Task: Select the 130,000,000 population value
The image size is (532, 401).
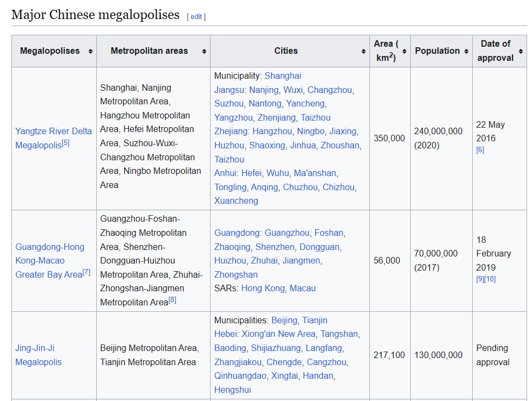Action: [438, 355]
